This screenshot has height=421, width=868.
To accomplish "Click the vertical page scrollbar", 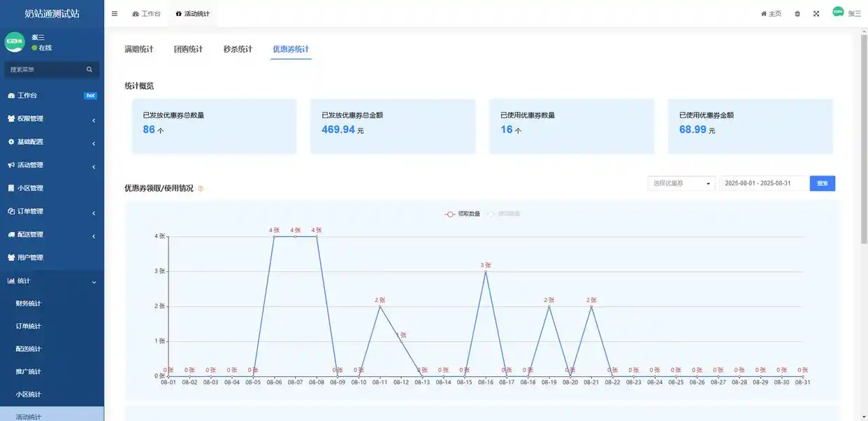I will (864, 140).
